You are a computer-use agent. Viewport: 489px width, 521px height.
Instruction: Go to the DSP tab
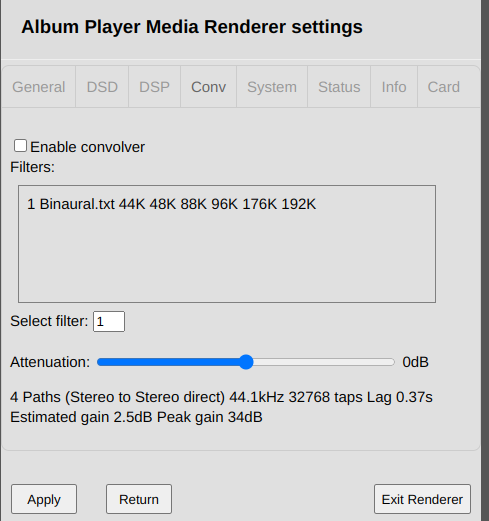154,87
